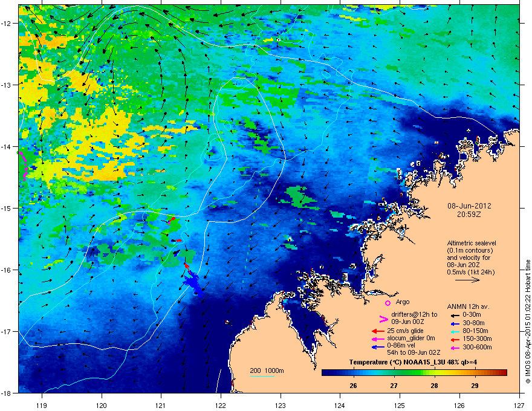Image resolution: width=532 pixels, height=411 pixels.
Task: Click the magenta arrow beside 'slocum_glider 0m'
Action: click(378, 338)
